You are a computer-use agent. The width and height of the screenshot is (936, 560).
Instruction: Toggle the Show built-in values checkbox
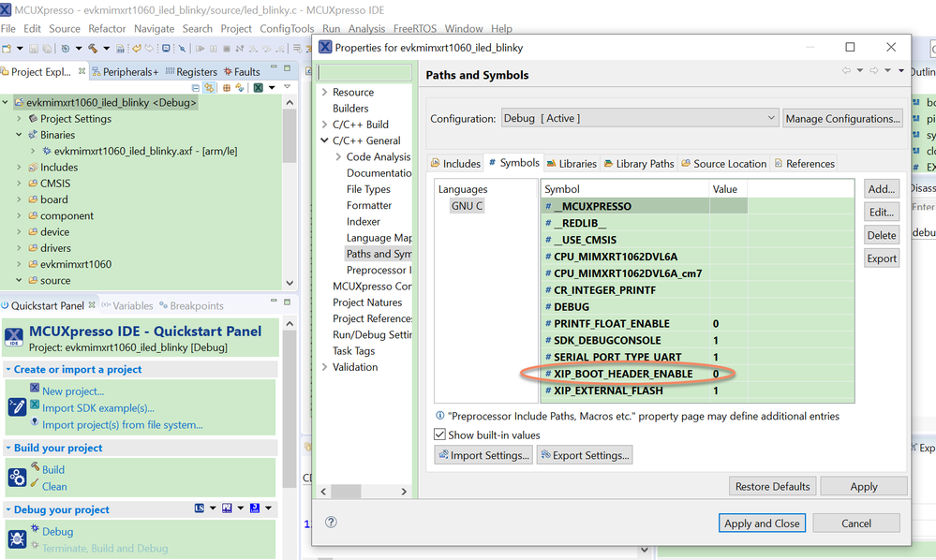440,435
